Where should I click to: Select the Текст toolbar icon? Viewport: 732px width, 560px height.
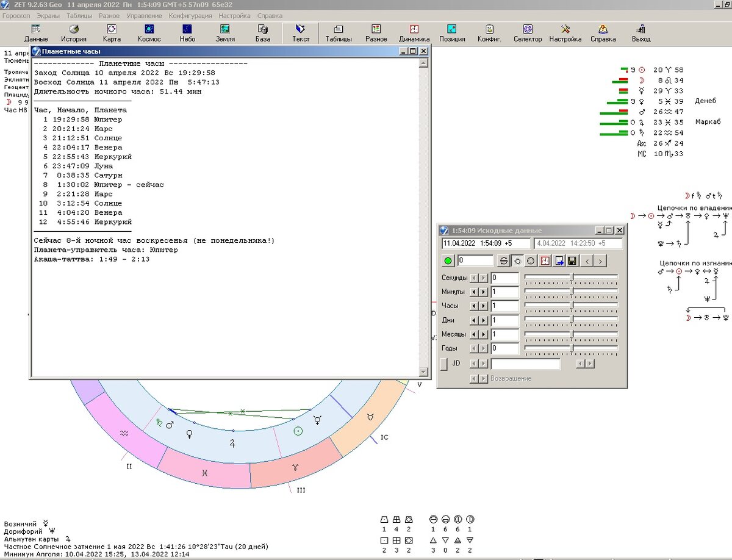tap(301, 34)
